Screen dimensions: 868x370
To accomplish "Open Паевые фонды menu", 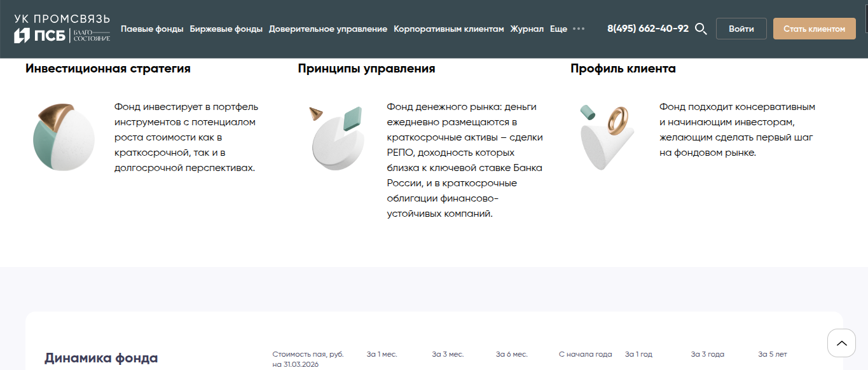I will (152, 29).
